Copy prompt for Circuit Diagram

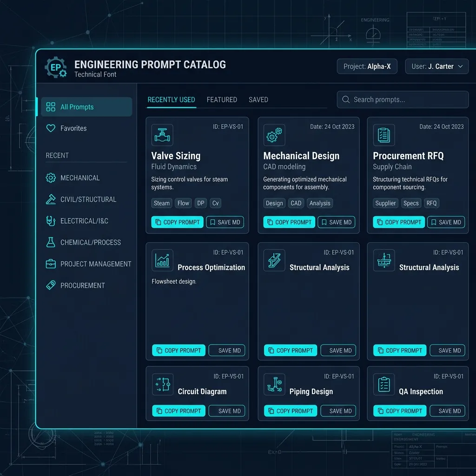click(x=178, y=411)
